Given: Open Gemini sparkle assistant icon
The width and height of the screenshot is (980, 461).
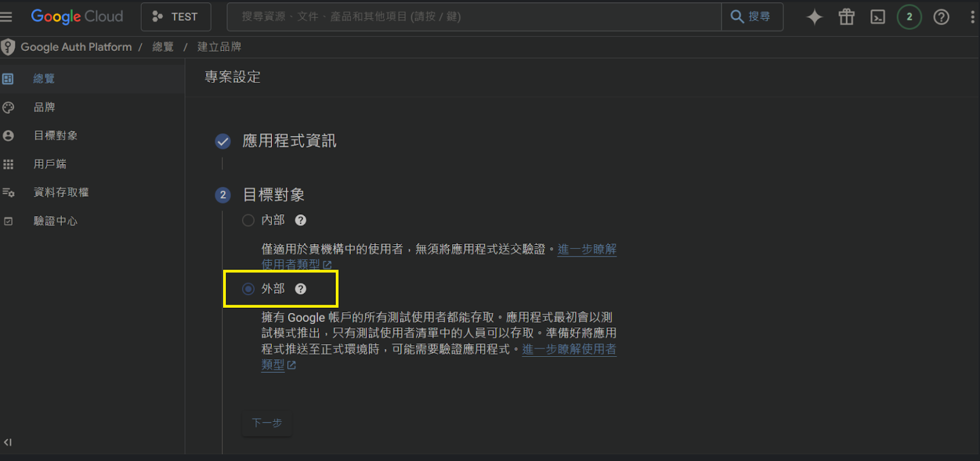Looking at the screenshot, I should pyautogui.click(x=815, y=17).
